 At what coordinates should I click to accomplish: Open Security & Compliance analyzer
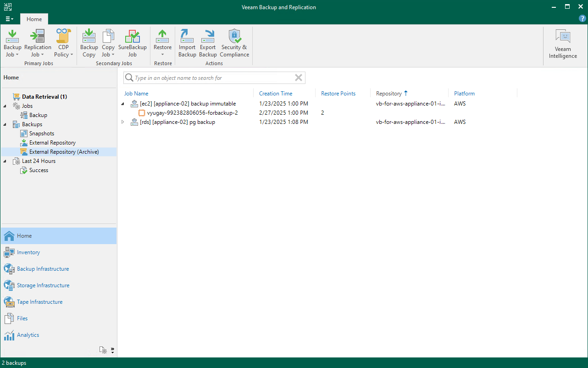point(234,43)
